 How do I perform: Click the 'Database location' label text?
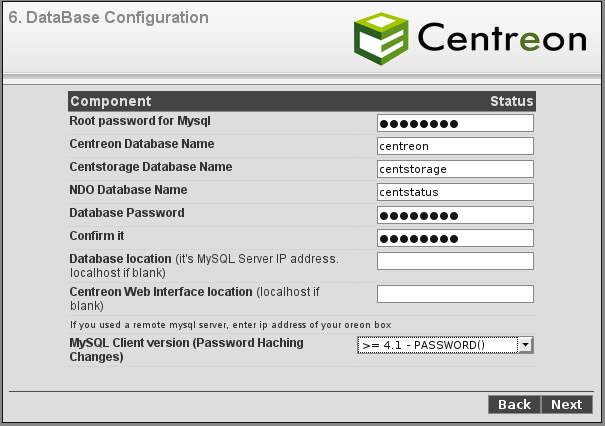click(120, 259)
